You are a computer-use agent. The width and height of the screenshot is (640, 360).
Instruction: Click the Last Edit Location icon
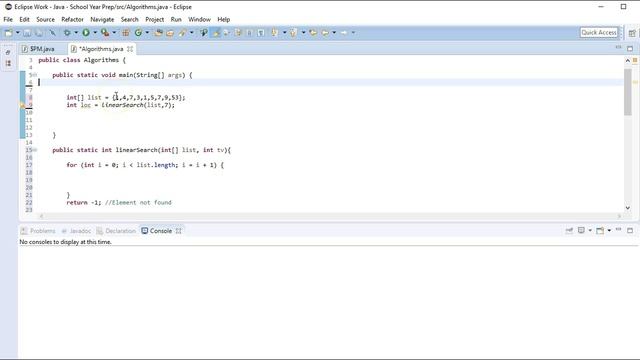(x=313, y=33)
